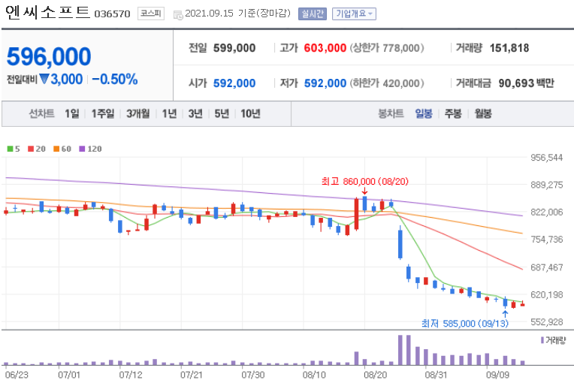The width and height of the screenshot is (574, 392).
Task: Click the 상한가 778,000 text
Action: click(387, 48)
